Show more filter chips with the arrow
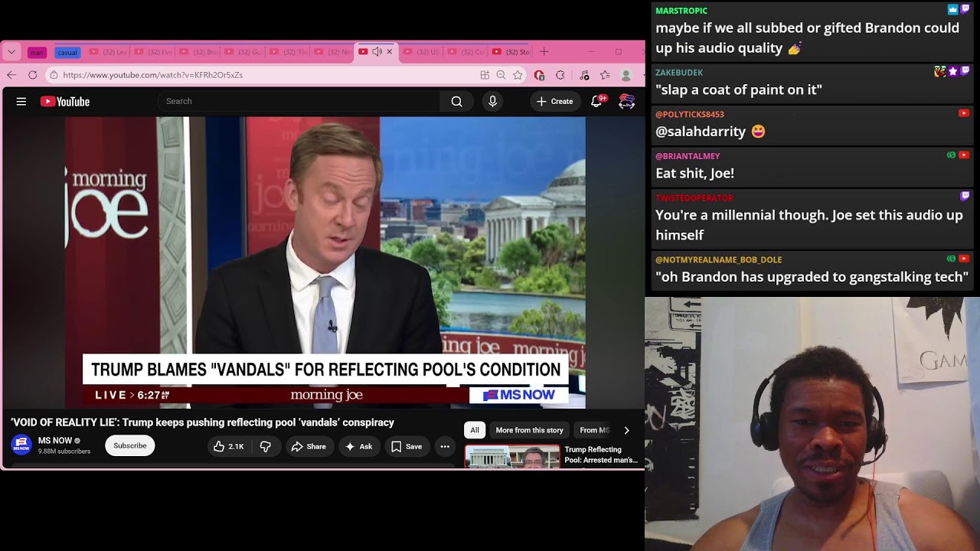The image size is (980, 551). pos(626,430)
